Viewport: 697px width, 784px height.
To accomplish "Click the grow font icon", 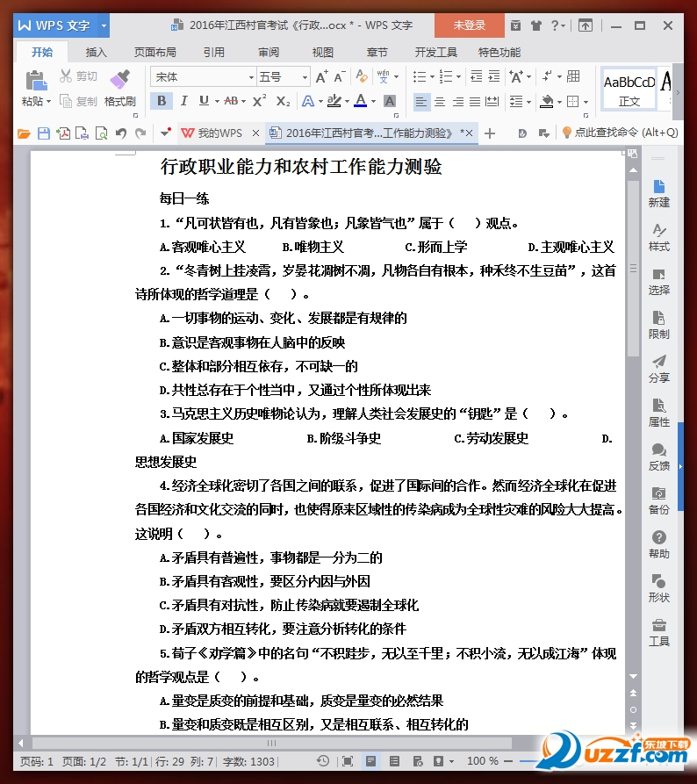I will pyautogui.click(x=321, y=76).
